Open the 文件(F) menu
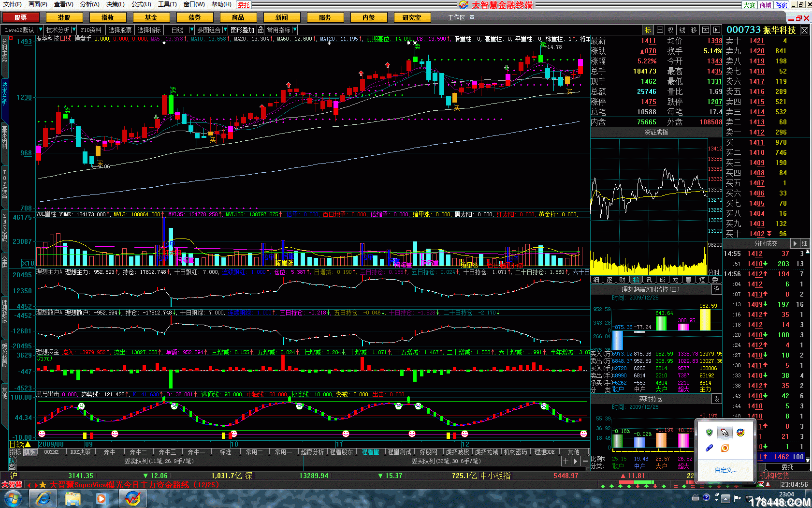This screenshot has width=812, height=508. (x=13, y=4)
